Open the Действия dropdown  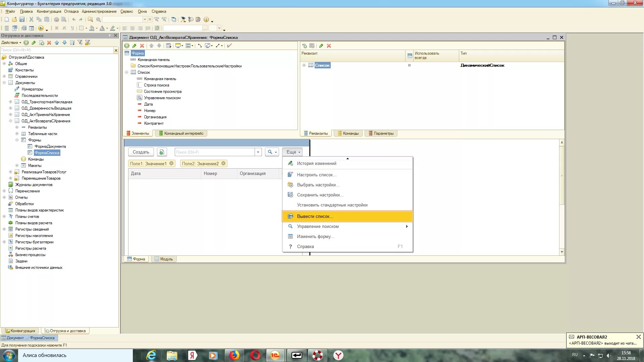tap(11, 43)
